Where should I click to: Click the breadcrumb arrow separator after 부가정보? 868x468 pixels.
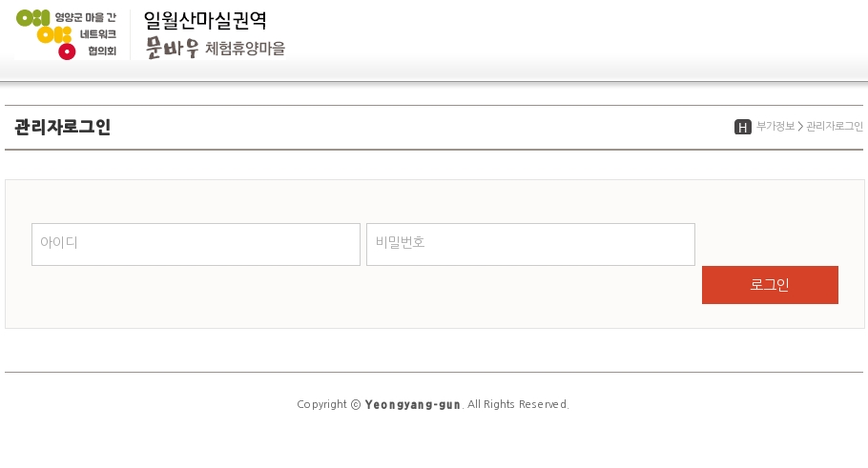pyautogui.click(x=800, y=127)
